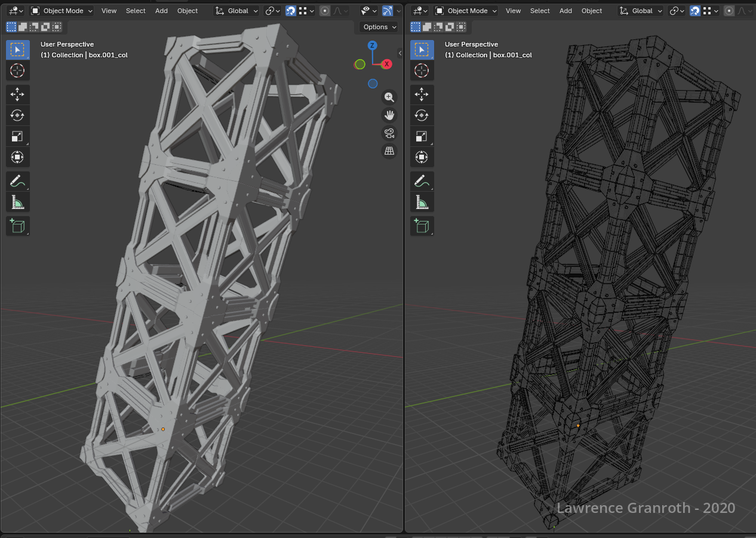
Task: Open the Add menu in left viewport
Action: [x=161, y=11]
